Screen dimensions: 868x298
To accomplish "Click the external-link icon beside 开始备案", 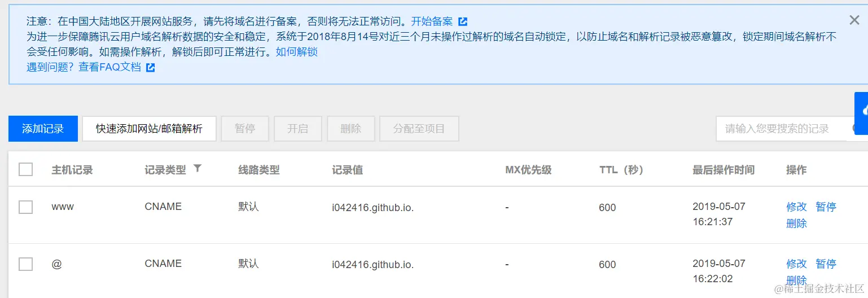I will pos(463,22).
